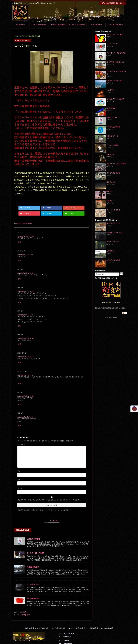Reply to 敬千's comment via 返信

point(19,425)
